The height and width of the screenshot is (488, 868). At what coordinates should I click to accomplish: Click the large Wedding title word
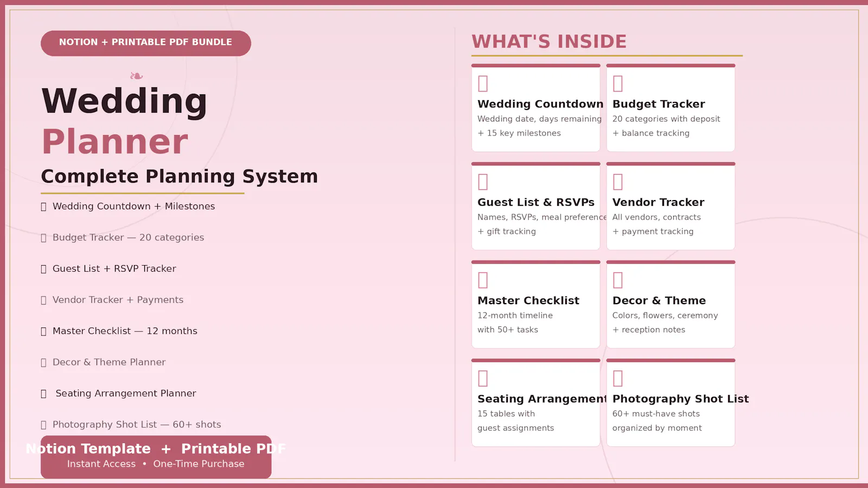(x=124, y=101)
